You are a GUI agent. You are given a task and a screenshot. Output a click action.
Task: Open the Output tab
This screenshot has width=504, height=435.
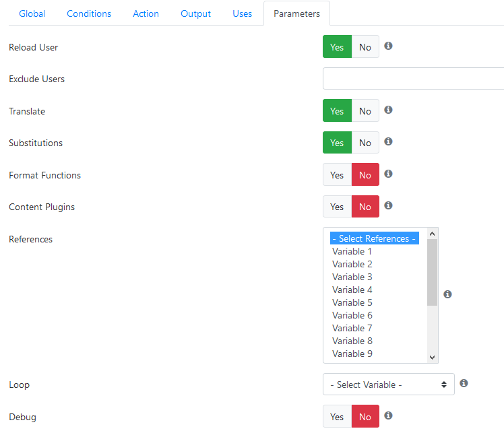(196, 14)
